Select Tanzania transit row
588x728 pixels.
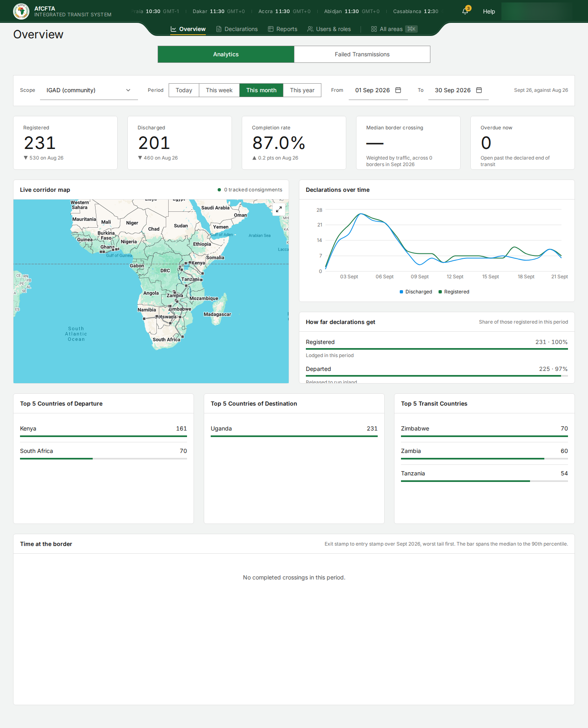[x=484, y=476]
